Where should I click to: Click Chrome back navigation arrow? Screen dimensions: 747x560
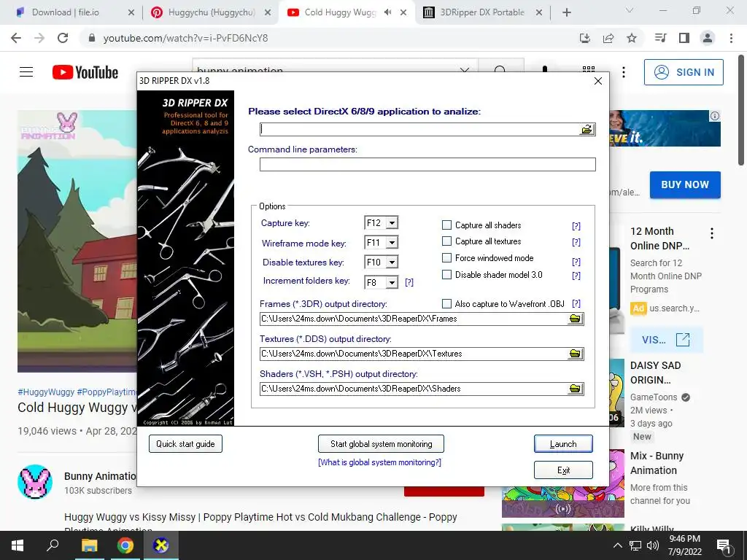click(x=16, y=38)
